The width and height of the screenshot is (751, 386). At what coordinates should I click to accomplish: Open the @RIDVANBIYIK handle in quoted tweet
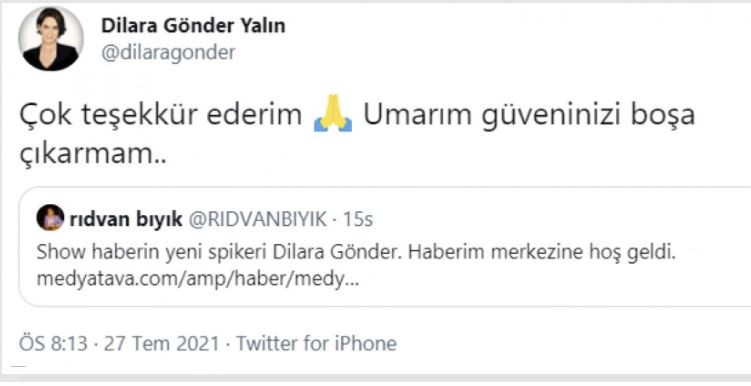click(x=258, y=219)
